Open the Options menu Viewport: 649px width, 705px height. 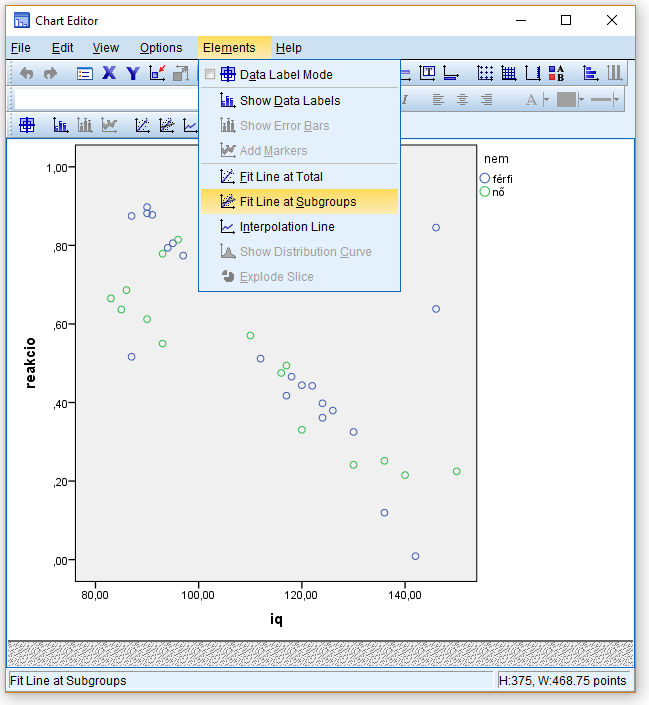click(x=161, y=48)
